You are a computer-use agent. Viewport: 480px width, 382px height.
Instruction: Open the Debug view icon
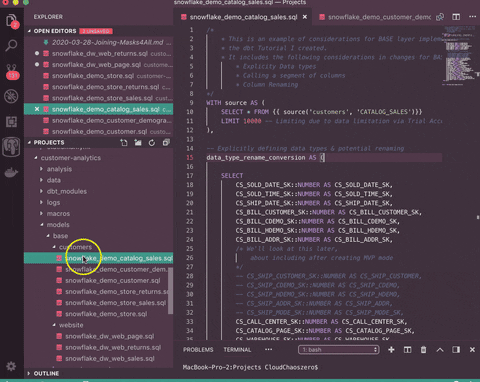(x=11, y=96)
